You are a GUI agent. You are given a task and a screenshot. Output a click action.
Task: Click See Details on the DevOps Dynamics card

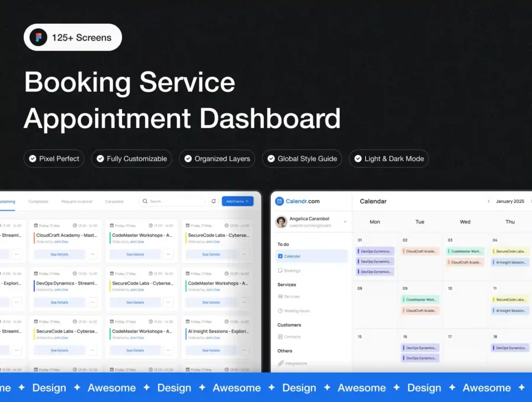tap(59, 303)
